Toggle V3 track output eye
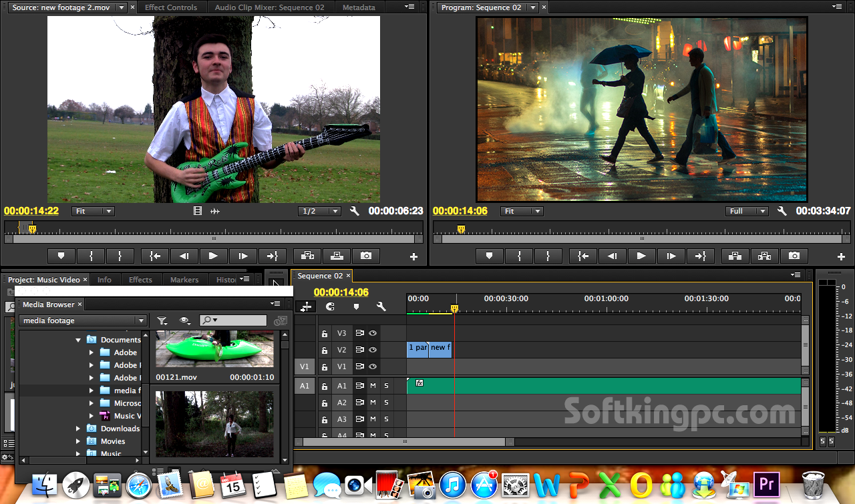 (x=373, y=332)
